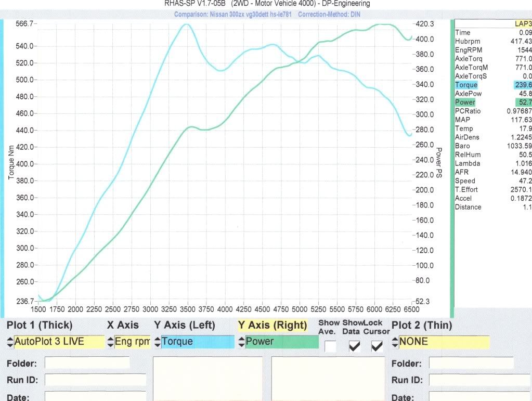Open the AutoPlot 3 LIVE plot selector
The height and width of the screenshot is (401, 532).
point(58,342)
